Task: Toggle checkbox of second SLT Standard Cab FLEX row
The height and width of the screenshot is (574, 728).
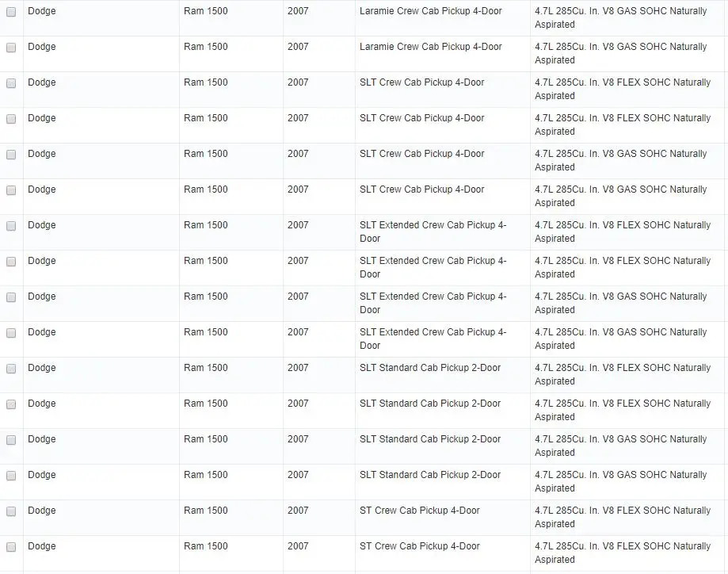Action: click(x=11, y=404)
